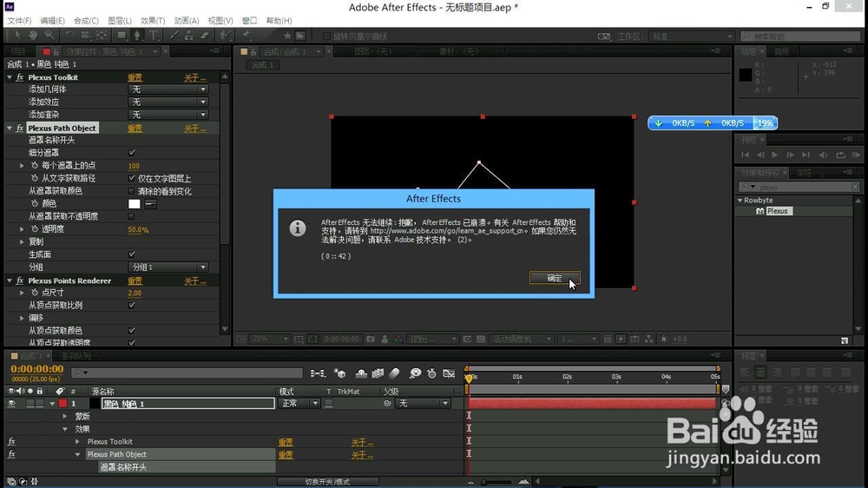Click the 0:00:00:00 timecode in the timeline

click(x=37, y=369)
